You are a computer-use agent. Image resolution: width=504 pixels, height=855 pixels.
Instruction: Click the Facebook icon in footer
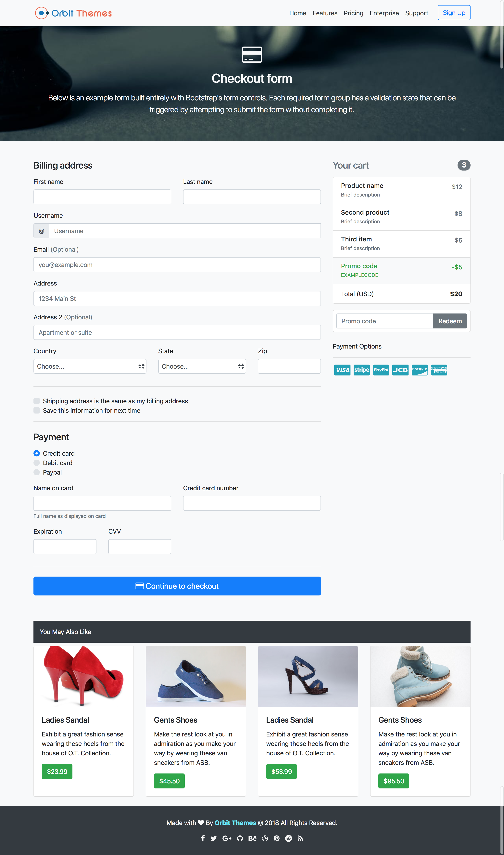[203, 838]
